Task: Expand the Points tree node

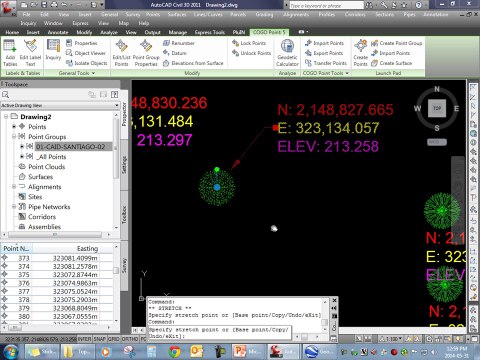Action: click(14, 127)
